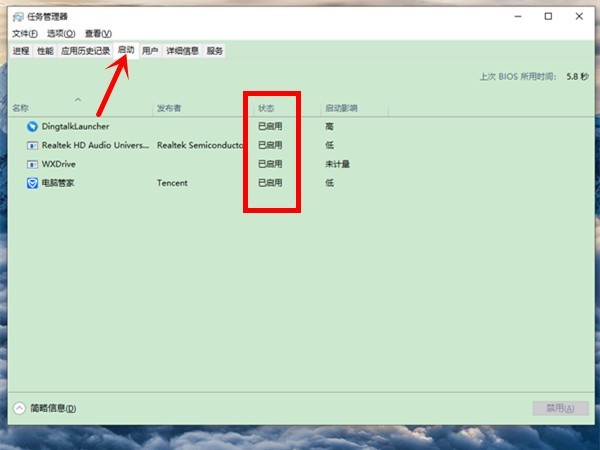Maximize the Task Manager window

click(x=548, y=16)
